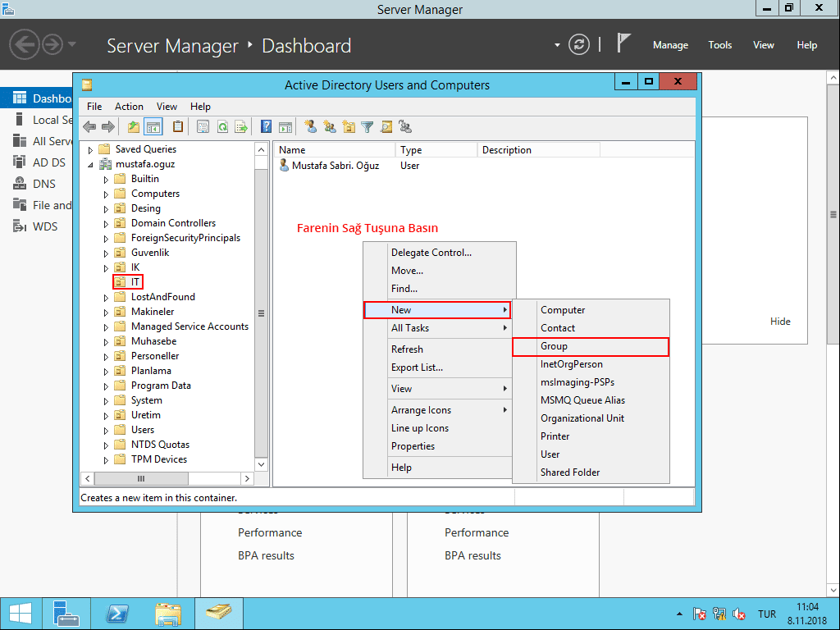Click the Hide link in Server Manager

click(780, 322)
